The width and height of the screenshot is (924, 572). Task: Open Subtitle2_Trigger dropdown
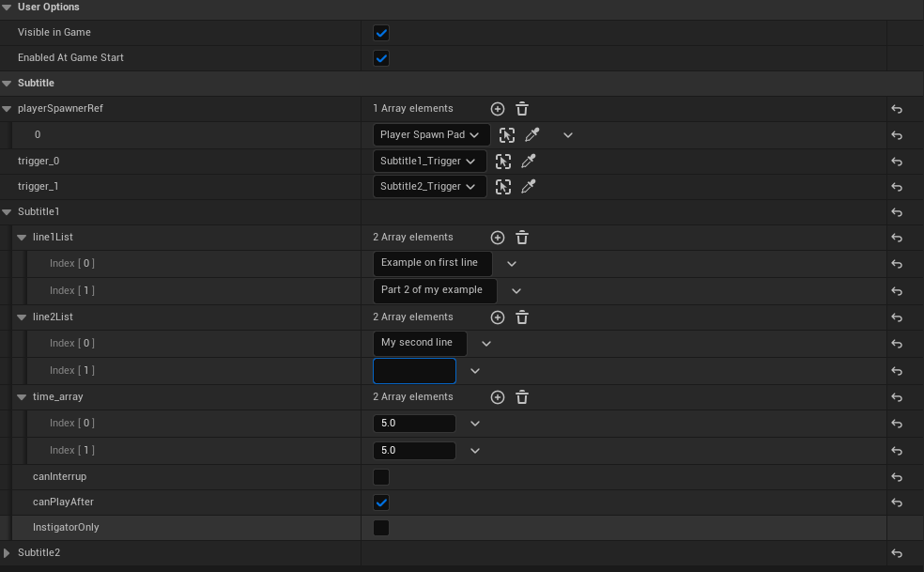[429, 186]
